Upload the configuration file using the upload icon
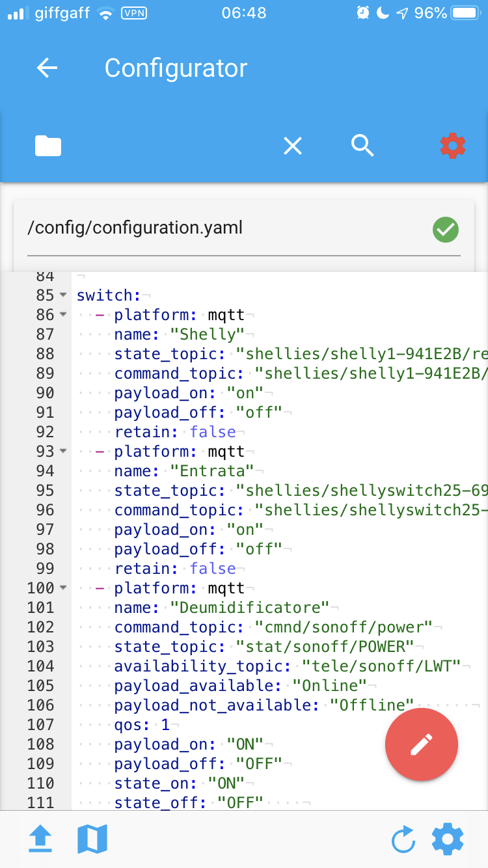 40,839
